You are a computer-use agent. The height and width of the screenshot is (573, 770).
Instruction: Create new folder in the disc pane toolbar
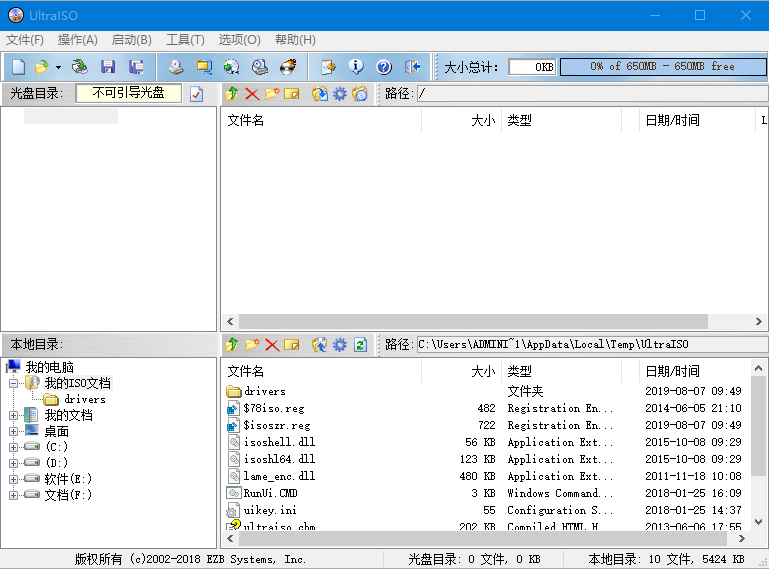[272, 93]
